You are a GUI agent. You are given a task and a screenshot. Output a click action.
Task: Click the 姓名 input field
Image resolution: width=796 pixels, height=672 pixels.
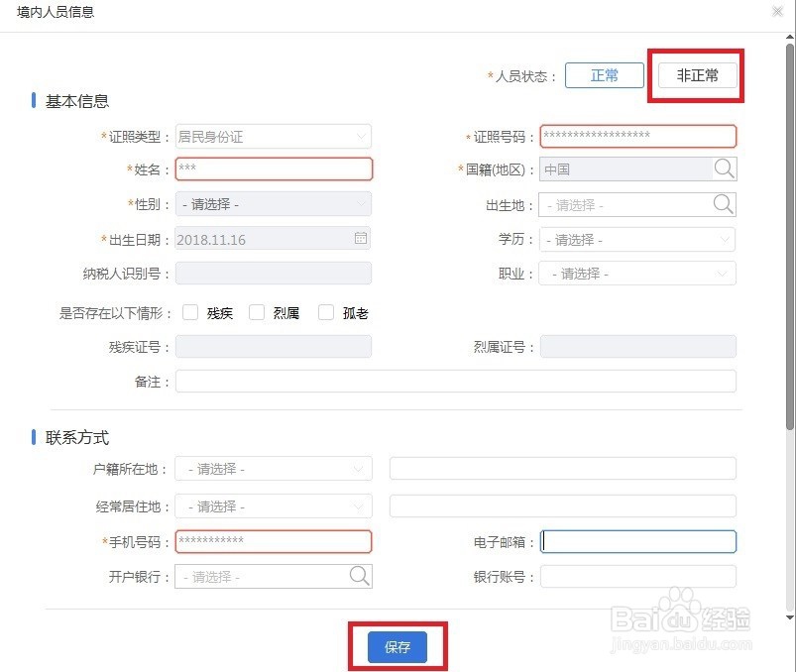click(x=274, y=169)
